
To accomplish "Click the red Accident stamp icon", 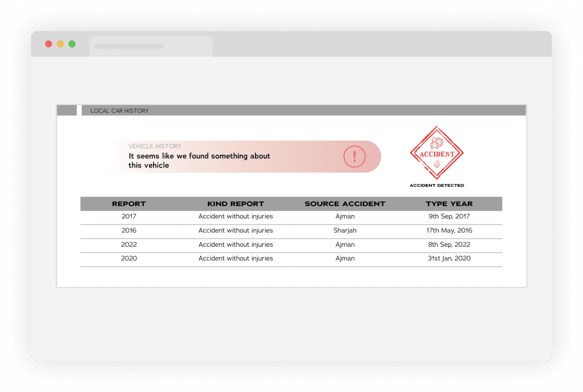I will pyautogui.click(x=437, y=154).
